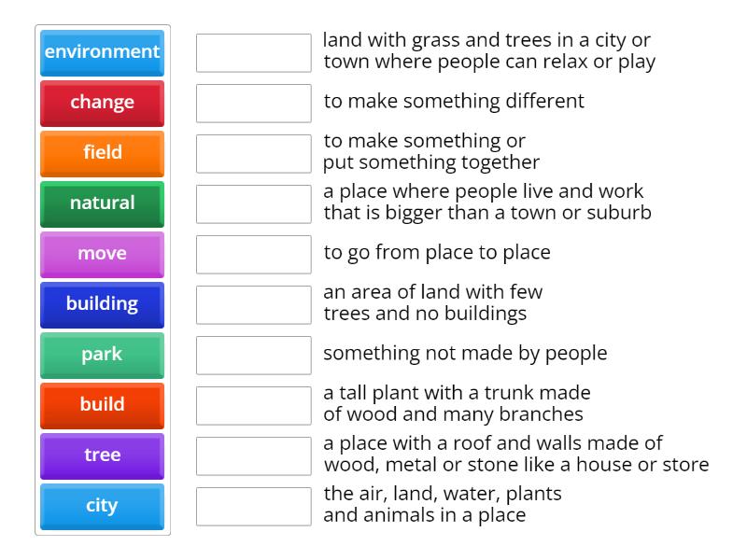Click the answer box beside 'put something together' definition
This screenshot has width=747, height=560.
[253, 154]
